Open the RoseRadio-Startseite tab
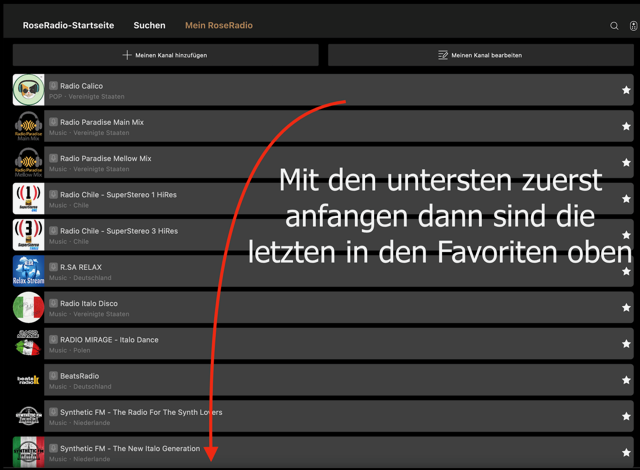Image resolution: width=640 pixels, height=470 pixels. [x=68, y=25]
